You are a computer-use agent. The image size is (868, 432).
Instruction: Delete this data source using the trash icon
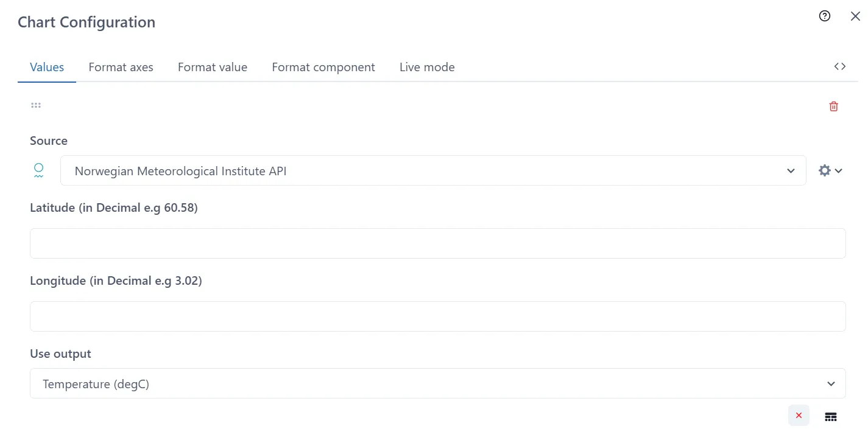pyautogui.click(x=833, y=106)
